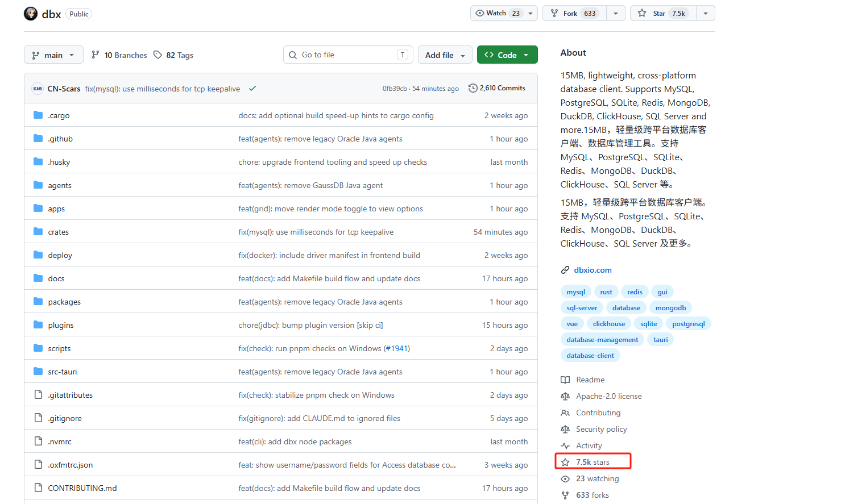Open the .cargo folder icon
Image resolution: width=841 pixels, height=504 pixels.
(x=38, y=115)
